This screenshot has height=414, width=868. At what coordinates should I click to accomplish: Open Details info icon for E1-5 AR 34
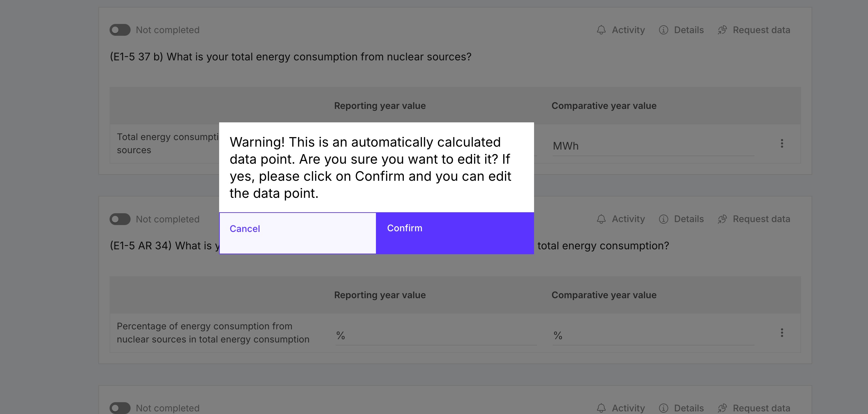click(x=663, y=219)
